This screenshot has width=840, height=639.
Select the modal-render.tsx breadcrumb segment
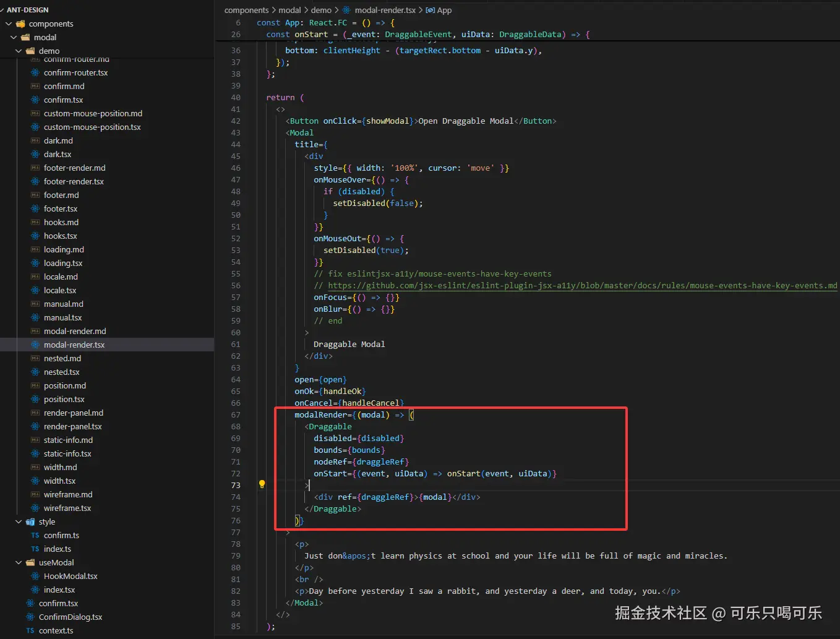point(385,10)
